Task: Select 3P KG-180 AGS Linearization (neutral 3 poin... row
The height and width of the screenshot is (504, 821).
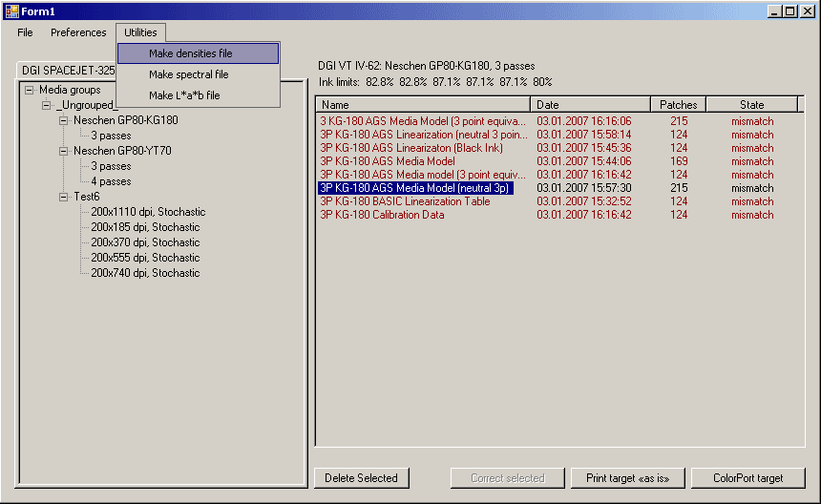Action: click(x=559, y=135)
